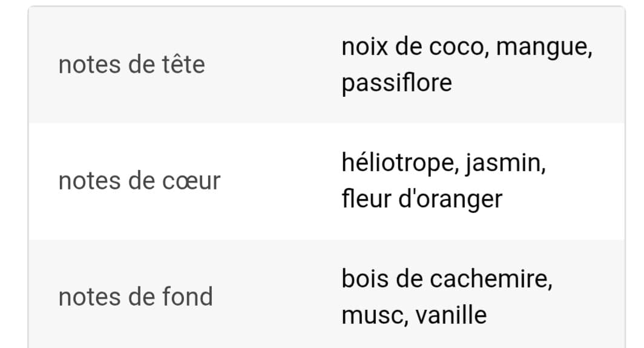The height and width of the screenshot is (348, 644).
Task: Select the "passiflore" ingredient text
Action: pyautogui.click(x=397, y=84)
